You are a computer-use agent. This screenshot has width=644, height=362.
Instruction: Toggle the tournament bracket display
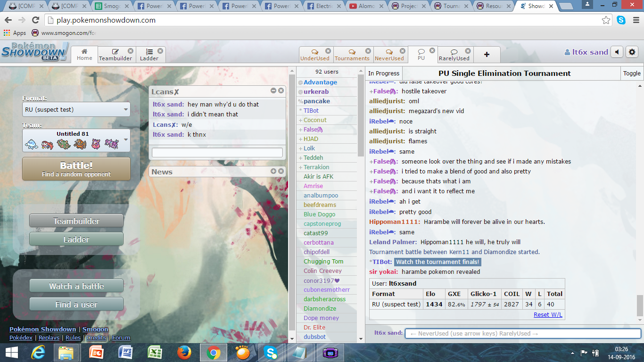pyautogui.click(x=632, y=73)
